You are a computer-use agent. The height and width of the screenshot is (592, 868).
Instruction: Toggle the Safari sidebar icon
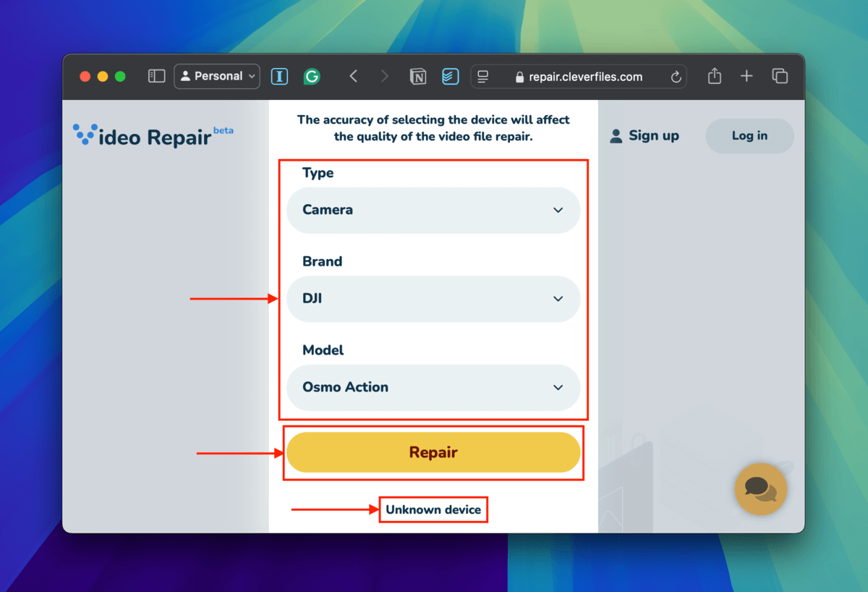click(x=157, y=76)
